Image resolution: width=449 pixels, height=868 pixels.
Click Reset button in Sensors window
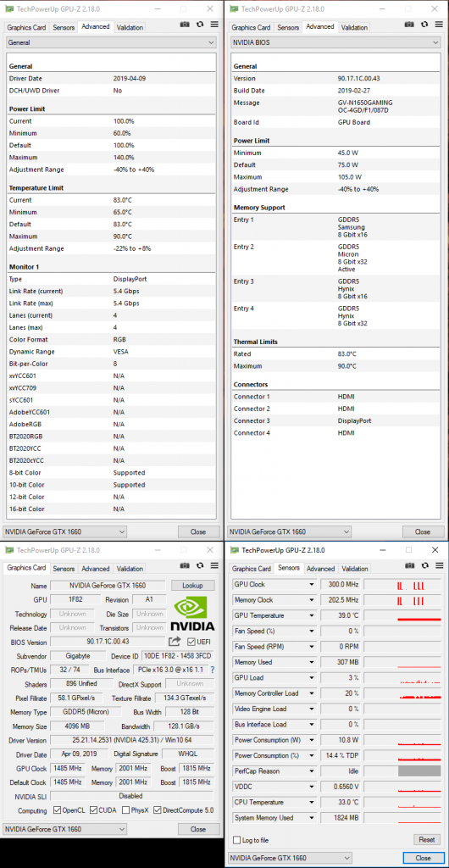(x=426, y=840)
